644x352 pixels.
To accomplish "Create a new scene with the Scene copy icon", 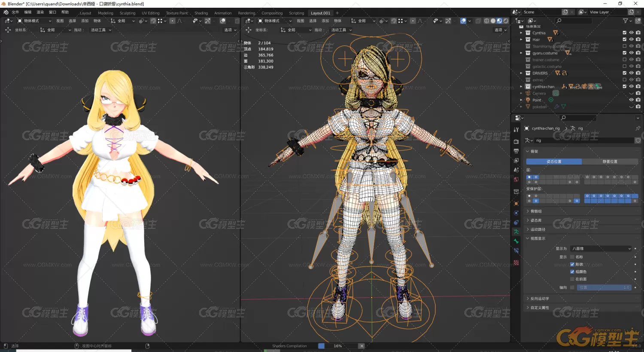I will [x=565, y=12].
